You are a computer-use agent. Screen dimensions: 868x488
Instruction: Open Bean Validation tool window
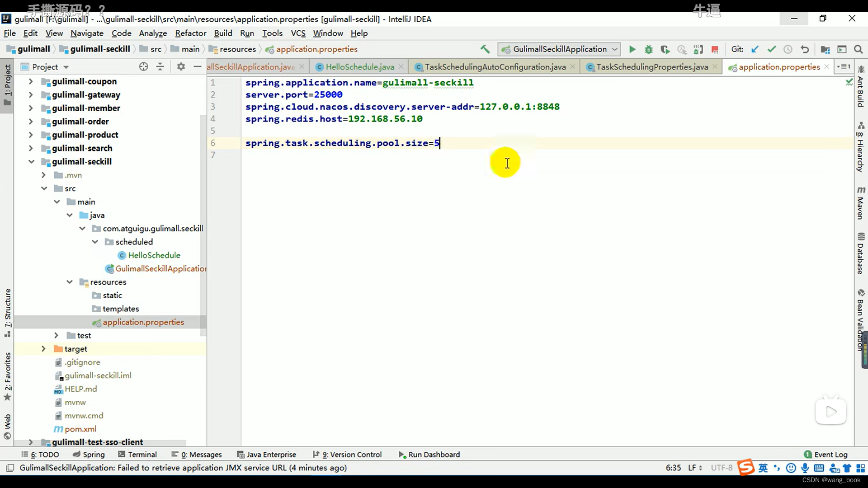tap(861, 320)
